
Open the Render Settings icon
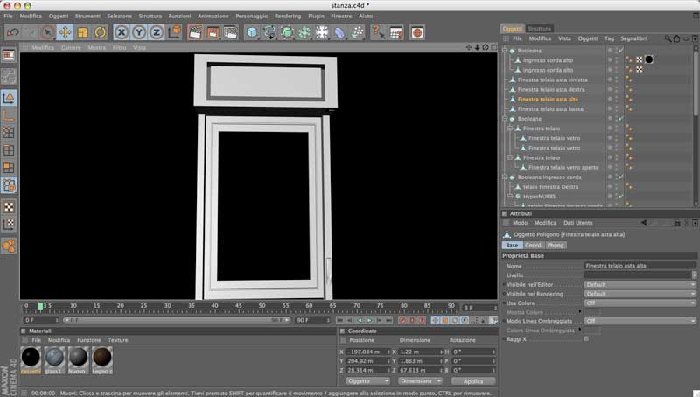[230, 32]
